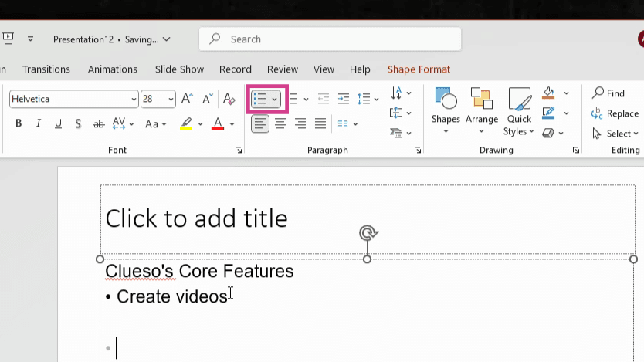Screen dimensions: 644x362
Task: Open the Text Direction menu
Action: coord(401,93)
